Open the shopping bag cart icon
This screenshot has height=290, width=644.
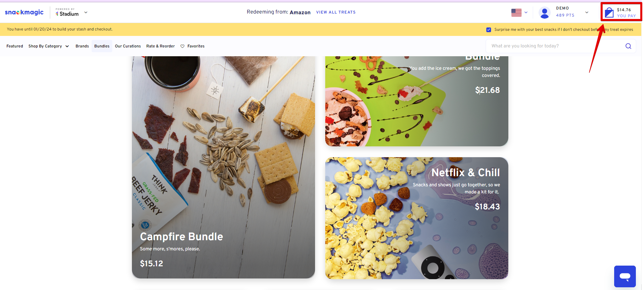click(609, 13)
